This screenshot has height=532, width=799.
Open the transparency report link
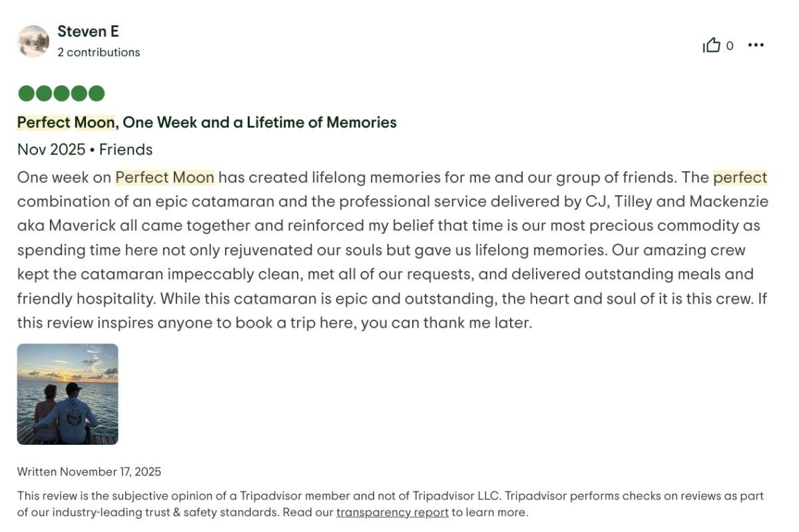point(392,513)
